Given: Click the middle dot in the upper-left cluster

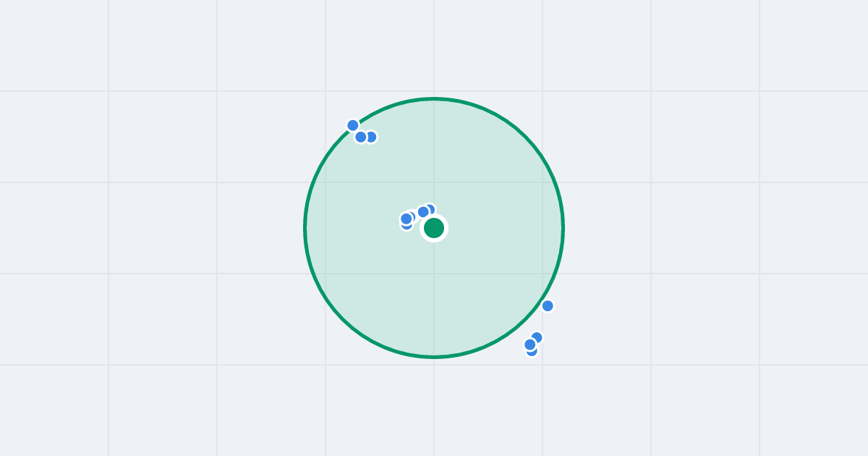Looking at the screenshot, I should click(361, 137).
